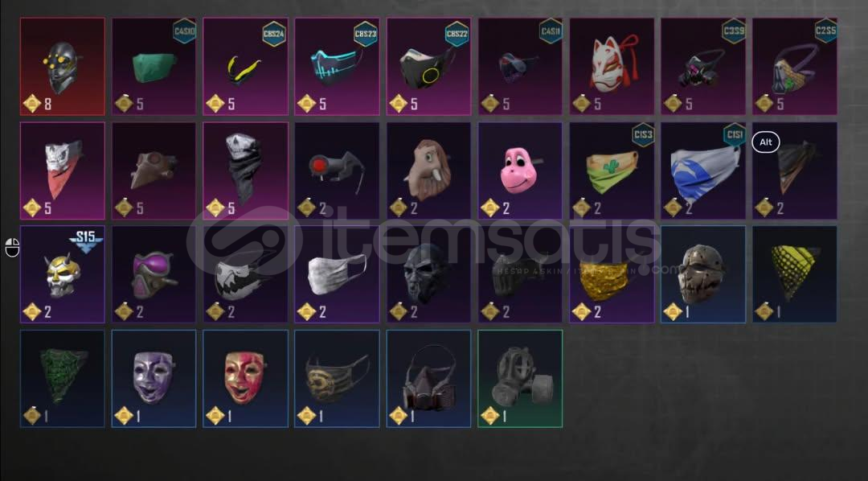Select the red and gold theater mask
868x481 pixels.
pos(246,379)
